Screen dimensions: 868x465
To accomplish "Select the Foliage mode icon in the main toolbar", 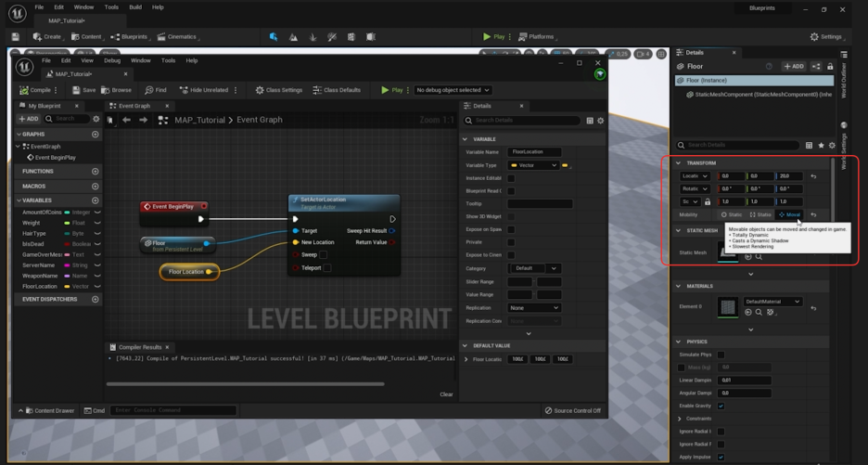I will [313, 37].
